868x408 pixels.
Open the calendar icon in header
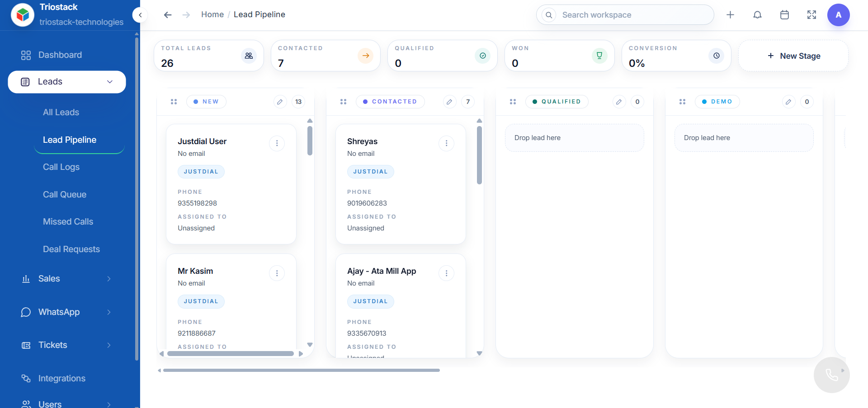tap(784, 15)
